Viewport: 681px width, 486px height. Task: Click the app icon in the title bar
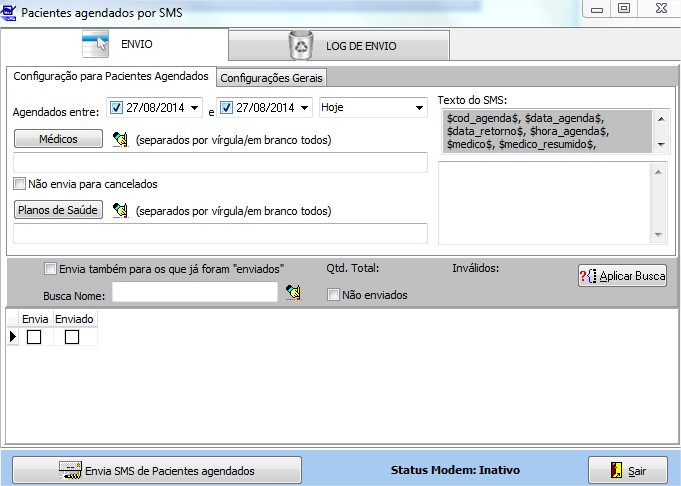click(11, 13)
